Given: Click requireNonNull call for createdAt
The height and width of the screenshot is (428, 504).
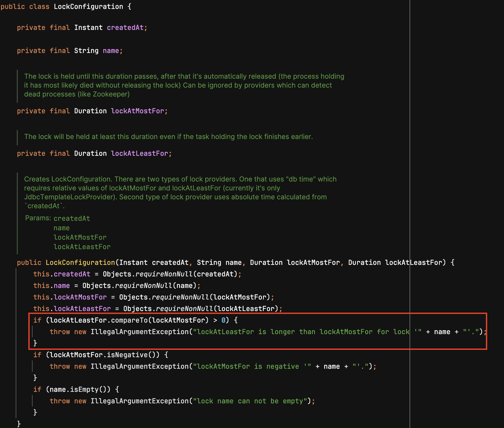Looking at the screenshot, I should point(164,274).
